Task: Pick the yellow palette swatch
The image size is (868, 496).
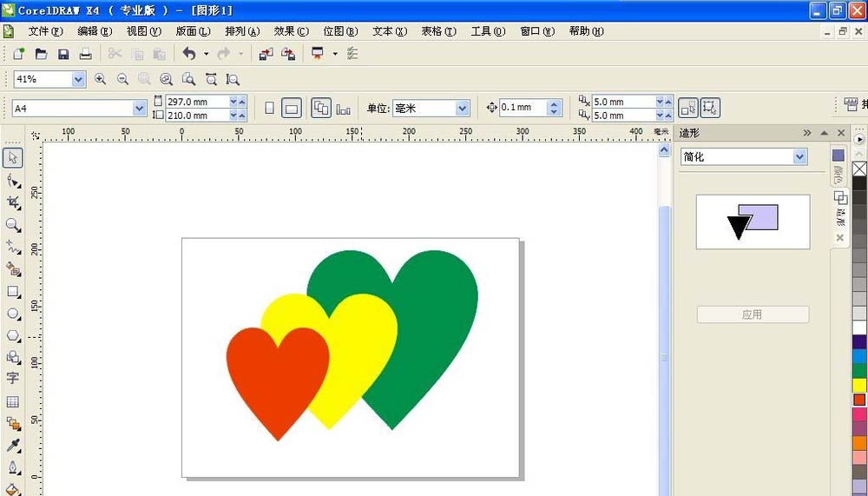Action: [859, 385]
